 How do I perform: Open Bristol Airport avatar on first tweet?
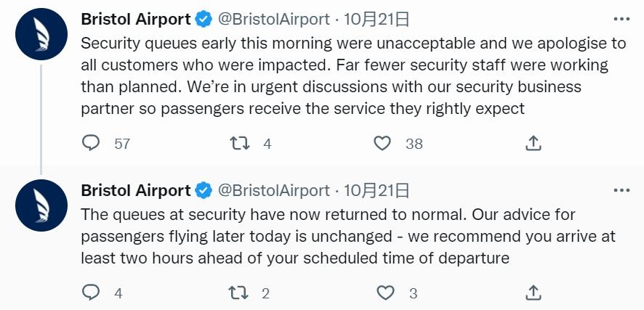tap(41, 34)
